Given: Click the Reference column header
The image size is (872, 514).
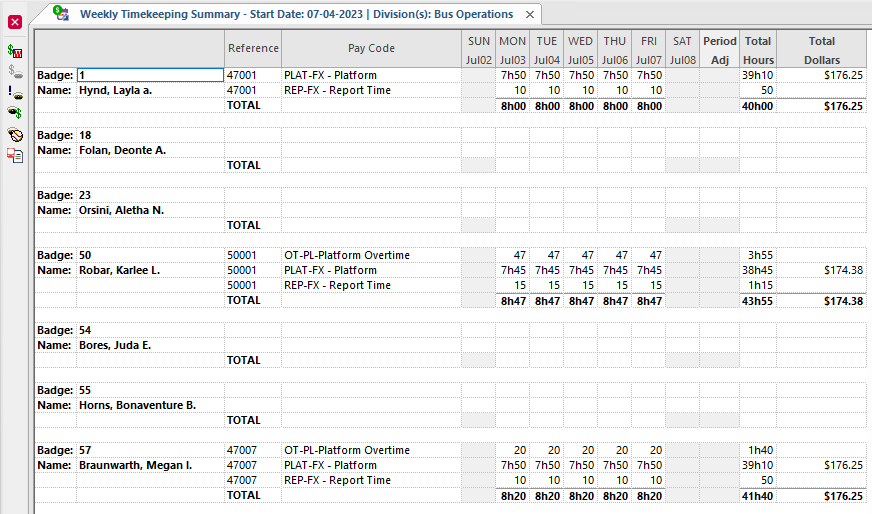Looking at the screenshot, I should pos(253,48).
